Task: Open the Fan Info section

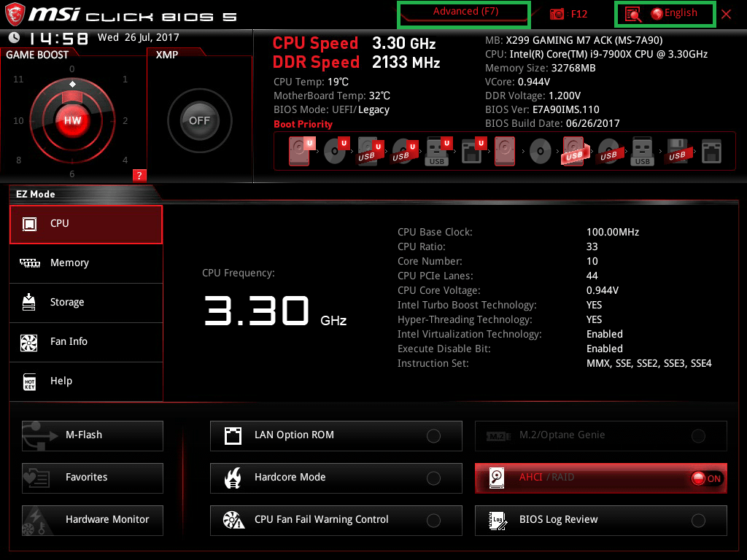Action: click(x=86, y=342)
